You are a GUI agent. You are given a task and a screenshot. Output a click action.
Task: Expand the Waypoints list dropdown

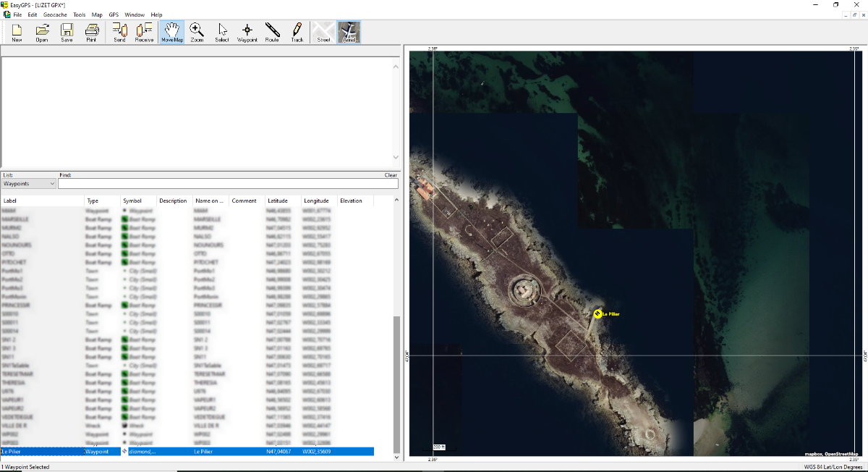tap(29, 184)
